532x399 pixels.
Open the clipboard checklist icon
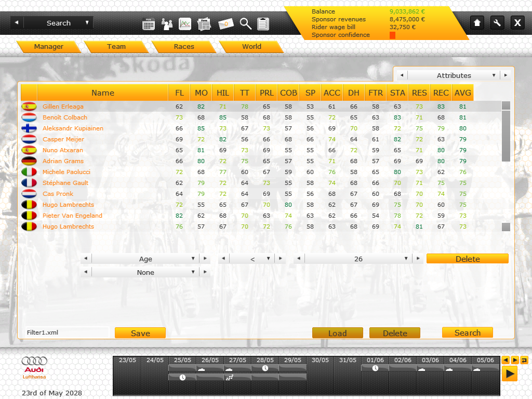(x=263, y=24)
